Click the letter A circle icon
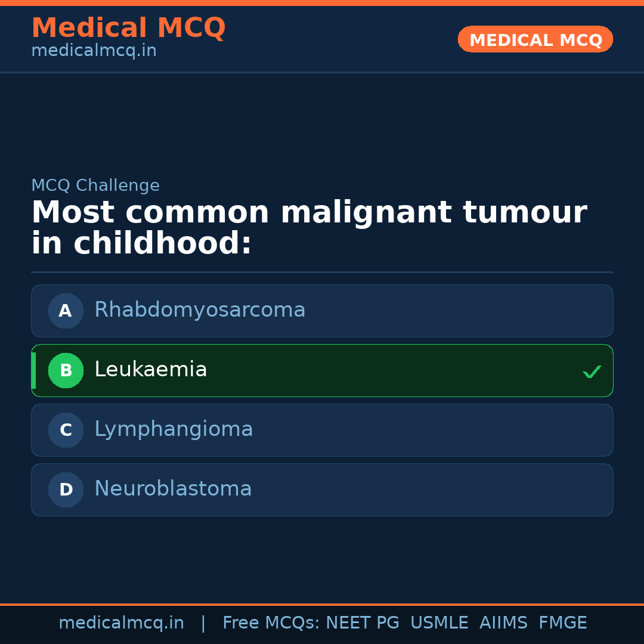Screen dimensions: 644x644 pos(66,311)
